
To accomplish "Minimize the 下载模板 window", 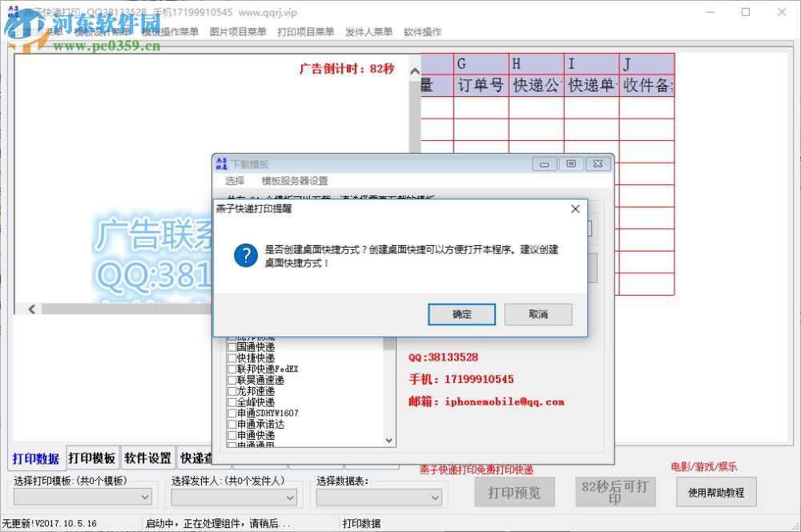I will 544,164.
